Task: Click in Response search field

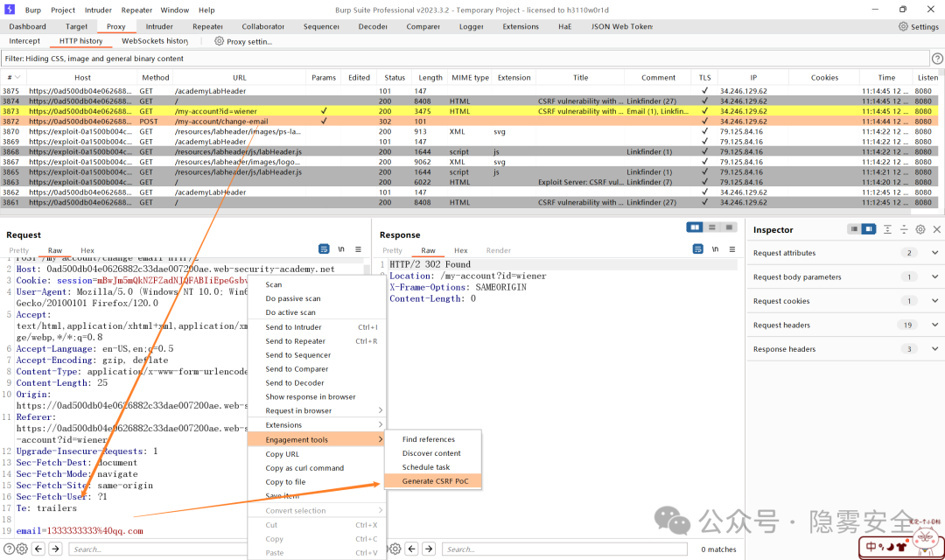Action: (564, 549)
